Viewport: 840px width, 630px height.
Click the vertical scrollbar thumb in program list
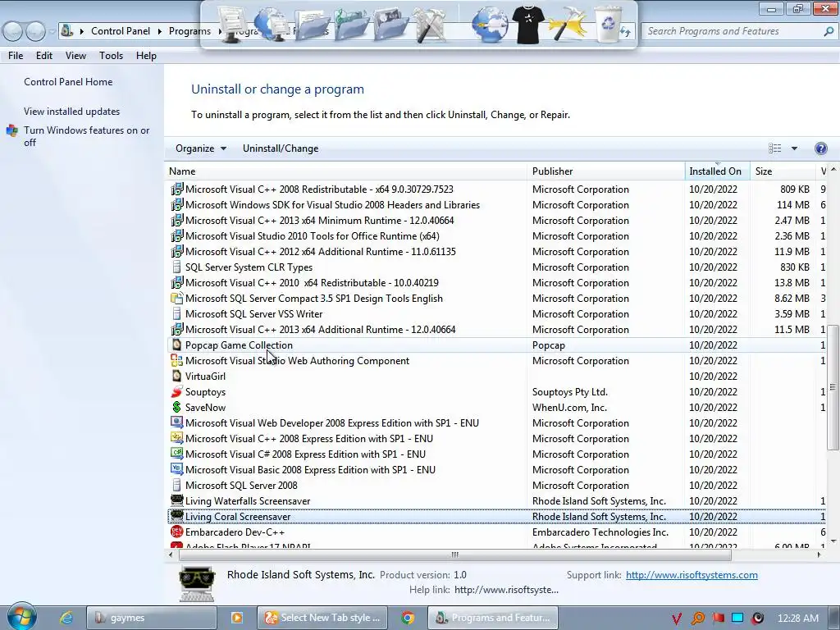(x=833, y=387)
